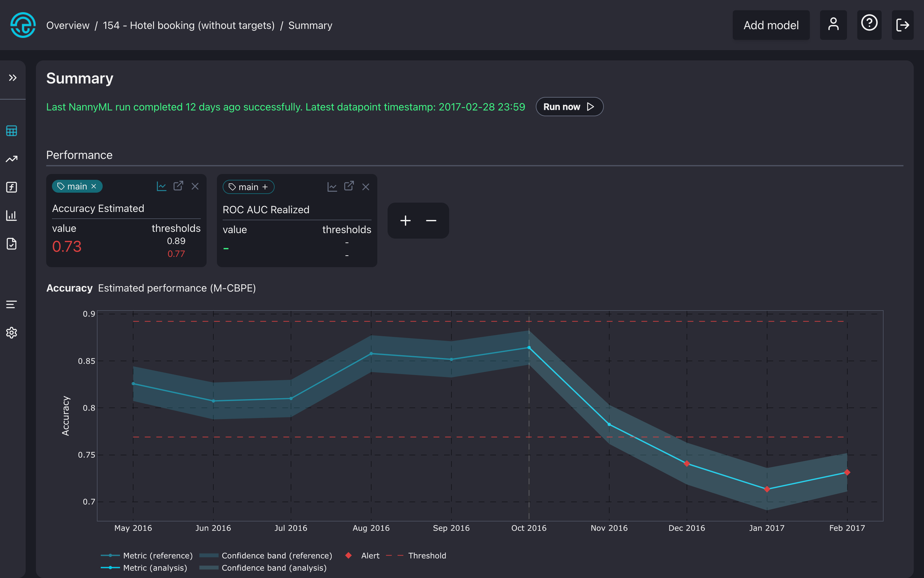924x578 pixels.
Task: Open NannyML settings via the gear icon
Action: [x=12, y=333]
